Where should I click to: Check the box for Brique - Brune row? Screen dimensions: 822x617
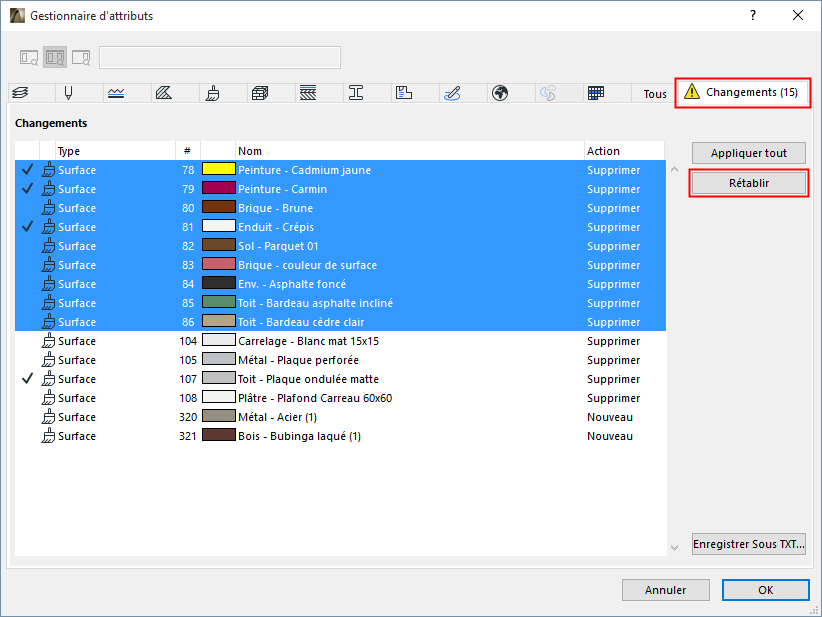[x=27, y=208]
